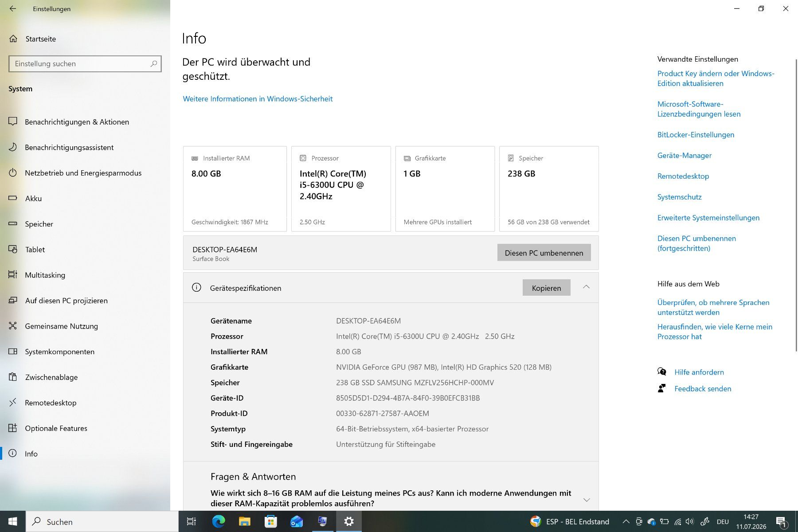Click the Remotedesktop sidebar icon
Viewport: 798px width, 532px height.
click(13, 403)
